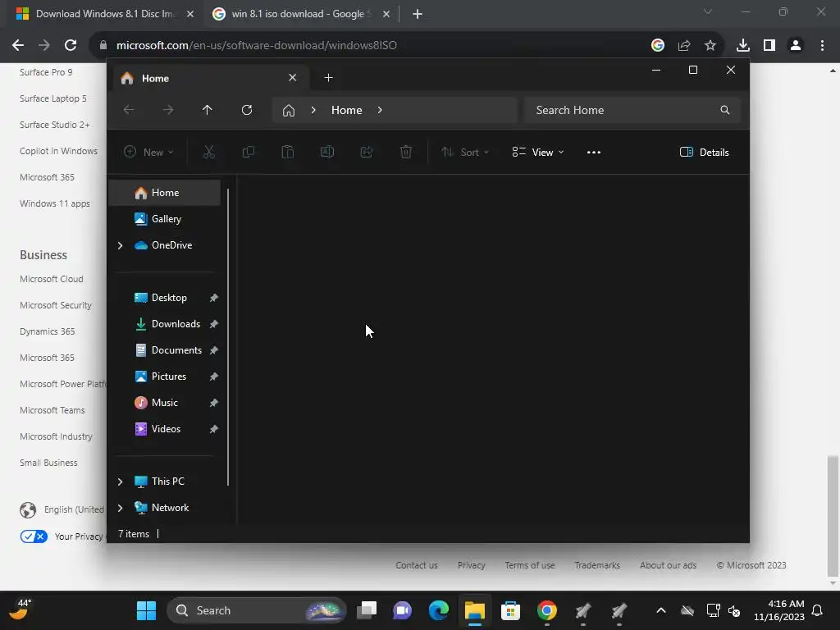This screenshot has height=630, width=840.
Task: Click the Cut scissors icon in File Explorer
Action: (209, 152)
